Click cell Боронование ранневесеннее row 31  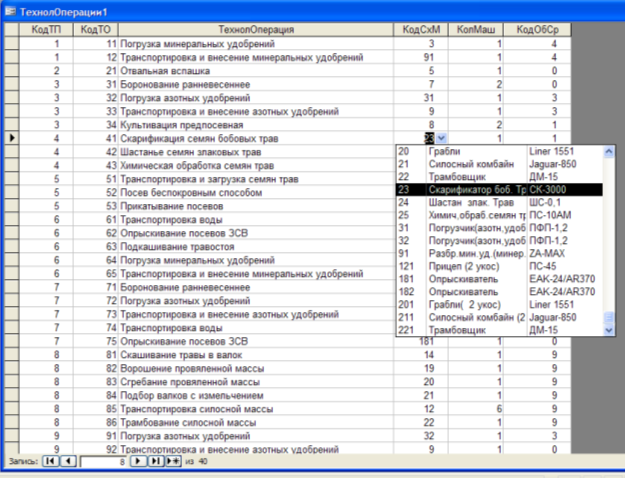pos(256,85)
